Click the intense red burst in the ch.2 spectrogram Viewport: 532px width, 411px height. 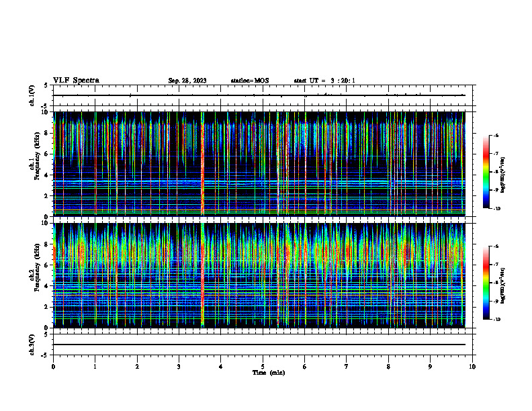tap(203, 275)
